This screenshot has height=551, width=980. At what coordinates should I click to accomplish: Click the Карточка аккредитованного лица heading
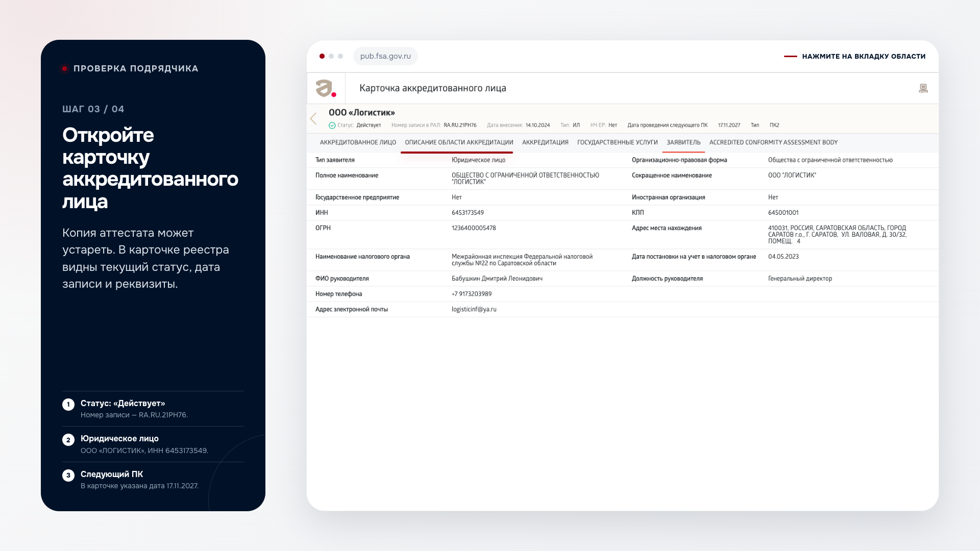(433, 88)
